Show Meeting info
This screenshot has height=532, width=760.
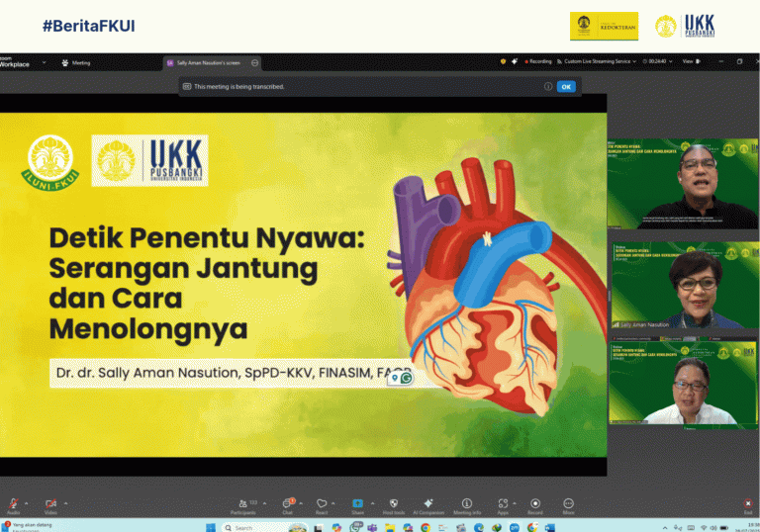466,504
